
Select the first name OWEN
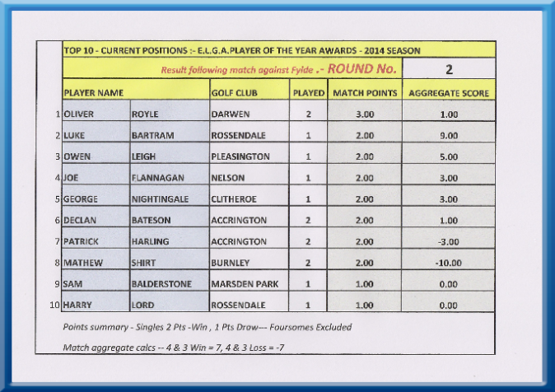(77, 156)
